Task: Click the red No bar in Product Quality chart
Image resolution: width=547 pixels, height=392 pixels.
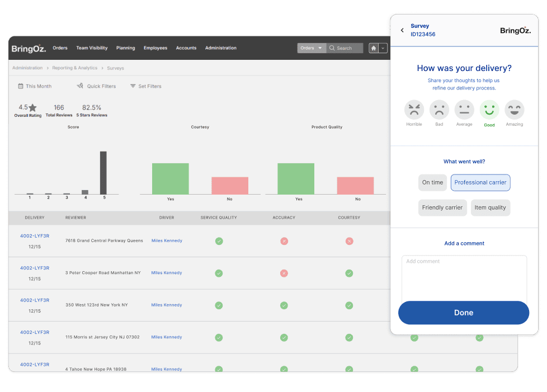Action: (x=355, y=186)
